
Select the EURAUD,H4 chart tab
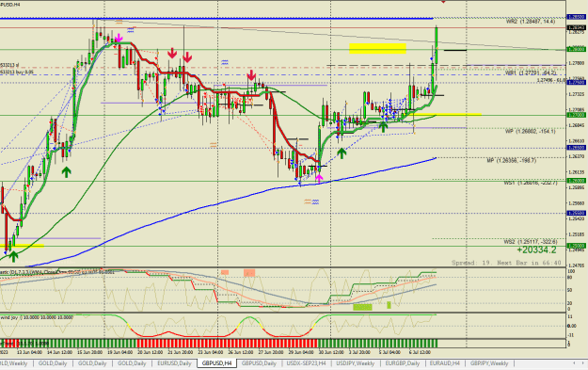tap(444, 363)
